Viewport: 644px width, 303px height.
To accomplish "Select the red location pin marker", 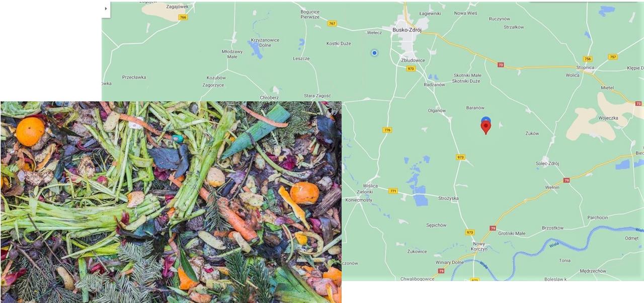I will [x=486, y=127].
